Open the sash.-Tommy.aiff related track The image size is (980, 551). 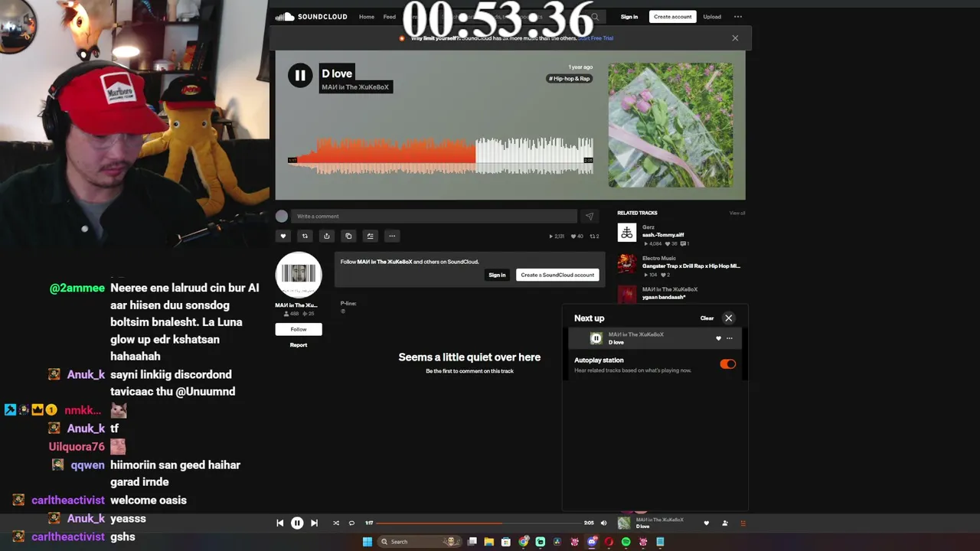[663, 235]
